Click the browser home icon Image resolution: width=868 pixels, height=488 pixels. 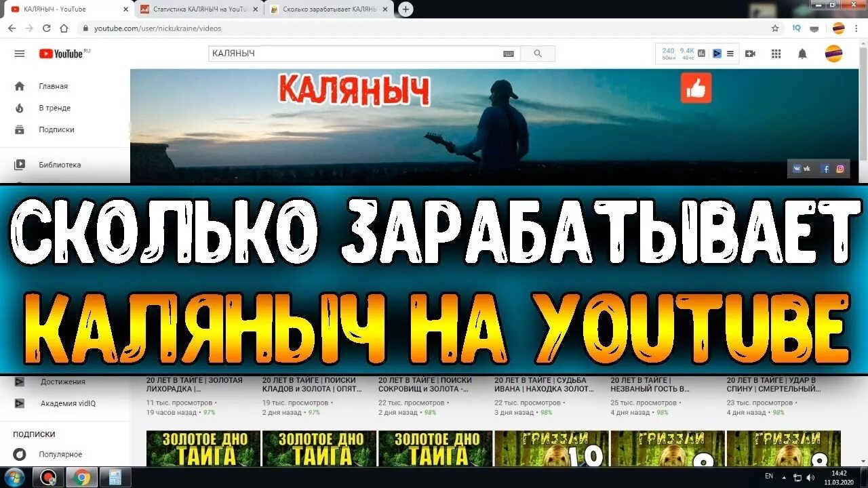[x=64, y=28]
